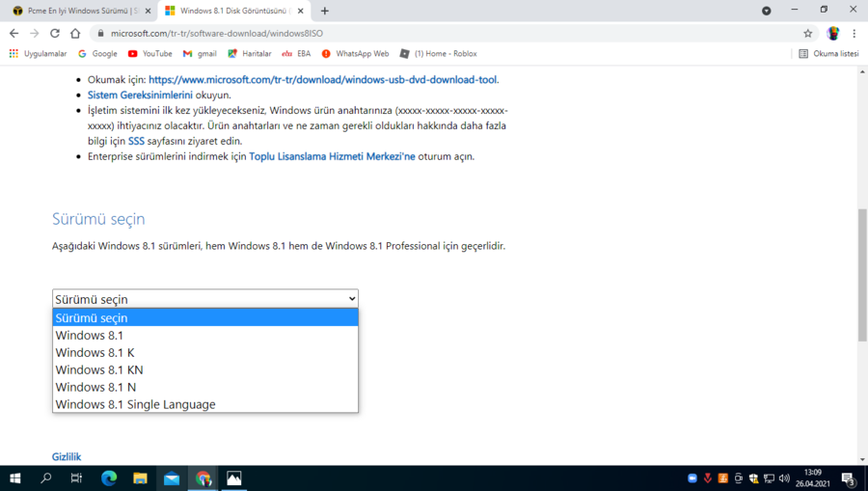Image resolution: width=868 pixels, height=491 pixels.
Task: Click the tab search dropdown circle icon
Action: [766, 11]
